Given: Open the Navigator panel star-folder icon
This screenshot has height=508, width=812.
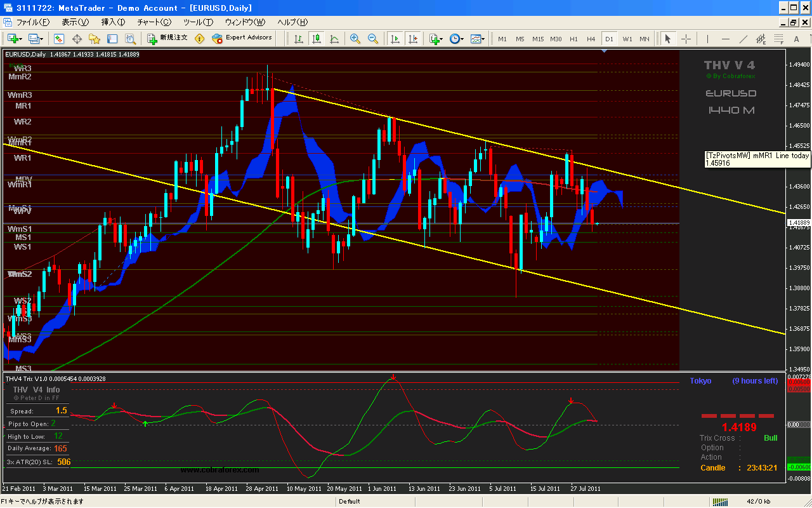Looking at the screenshot, I should 95,39.
